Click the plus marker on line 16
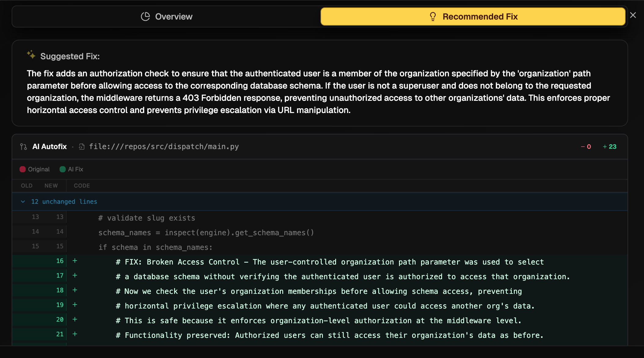 [x=75, y=261]
